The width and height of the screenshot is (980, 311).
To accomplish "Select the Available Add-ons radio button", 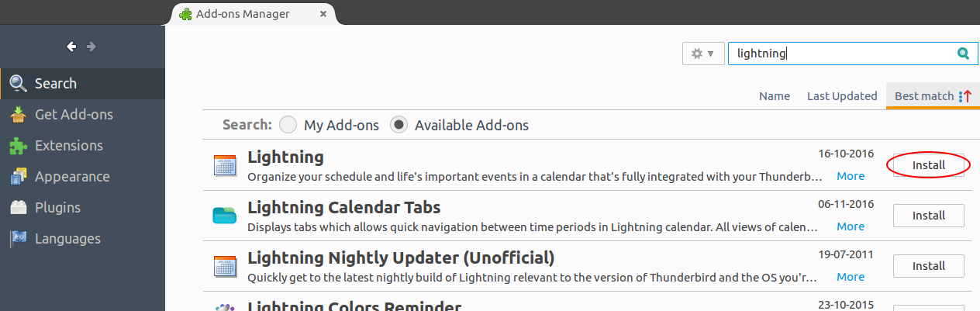I will tap(399, 125).
